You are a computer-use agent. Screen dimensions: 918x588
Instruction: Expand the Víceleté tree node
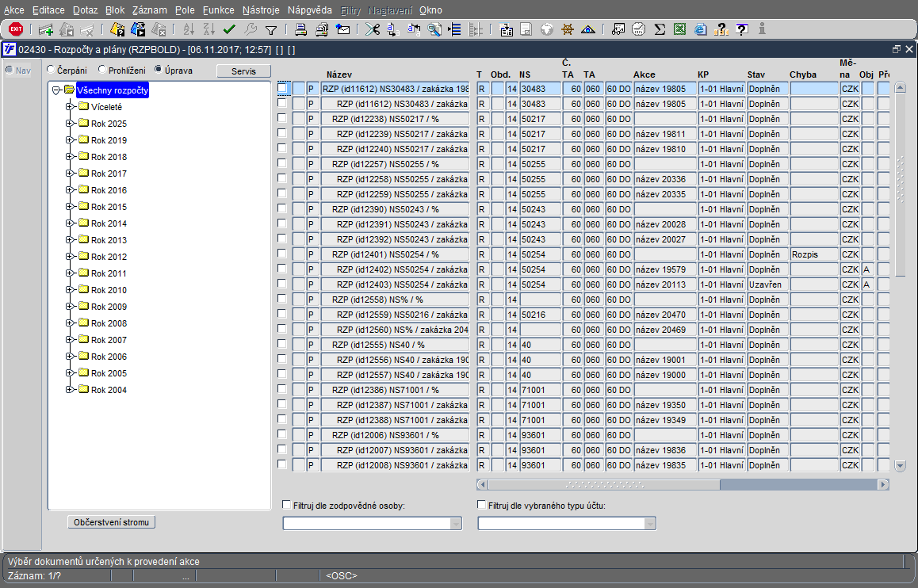(70, 106)
